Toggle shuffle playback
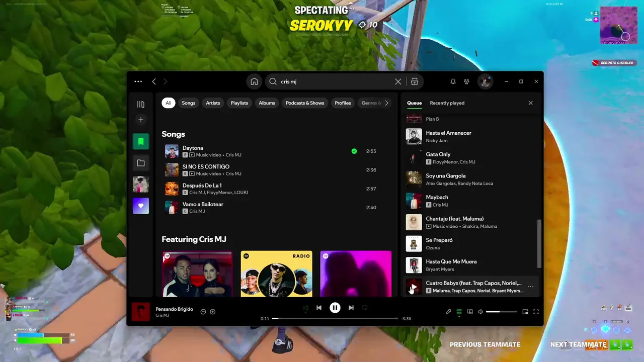This screenshot has width=644, height=362. (x=305, y=308)
